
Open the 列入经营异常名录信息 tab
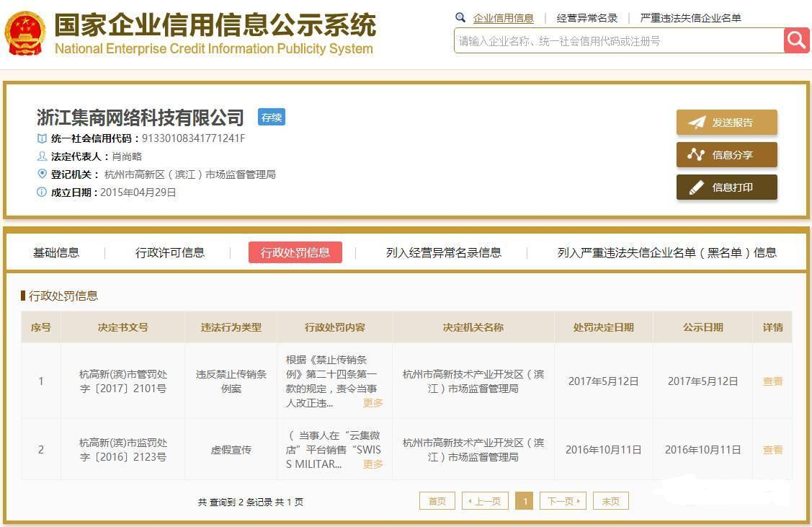click(x=443, y=252)
